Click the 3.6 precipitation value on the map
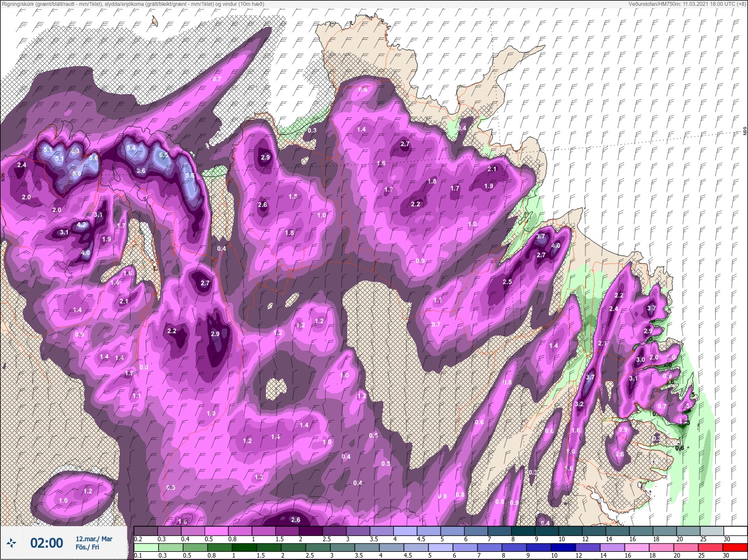The image size is (748, 560). [141, 171]
